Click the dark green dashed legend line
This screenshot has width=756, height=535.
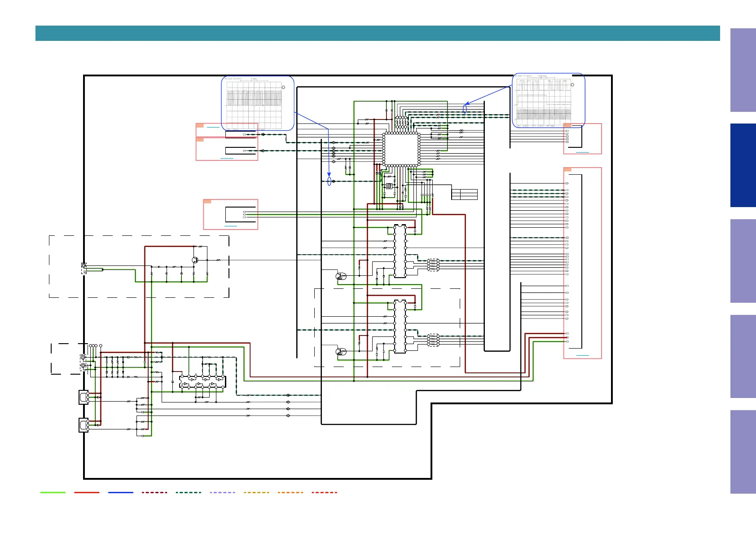(189, 492)
